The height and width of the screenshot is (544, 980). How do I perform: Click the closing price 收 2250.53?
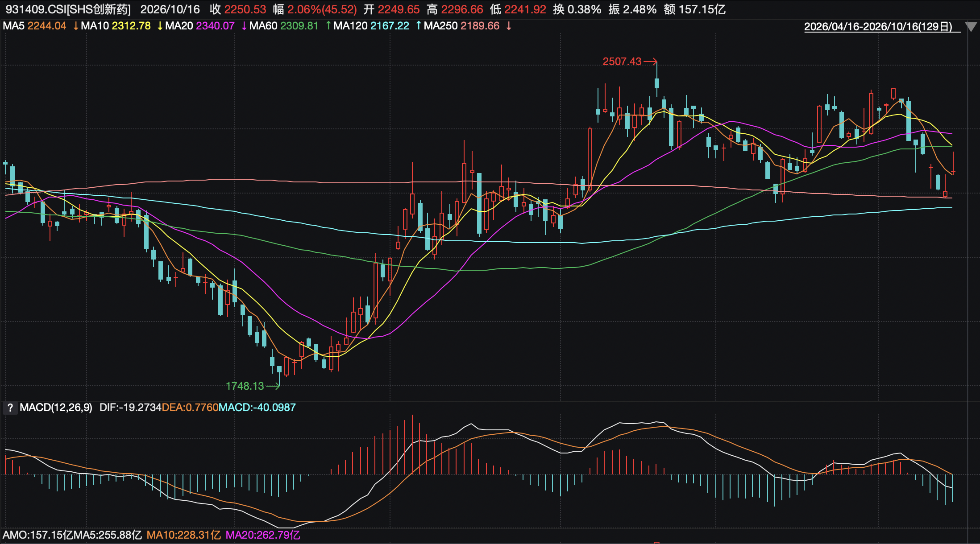[238, 9]
